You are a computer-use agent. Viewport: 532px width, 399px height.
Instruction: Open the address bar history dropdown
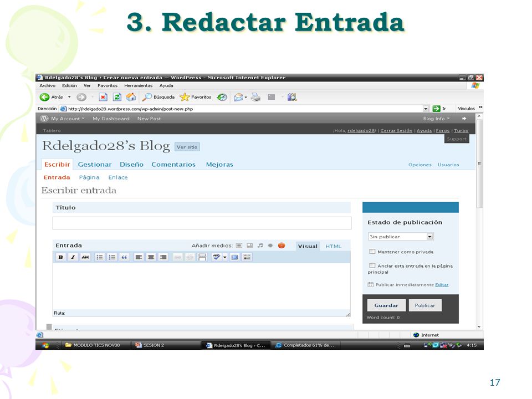coord(426,109)
